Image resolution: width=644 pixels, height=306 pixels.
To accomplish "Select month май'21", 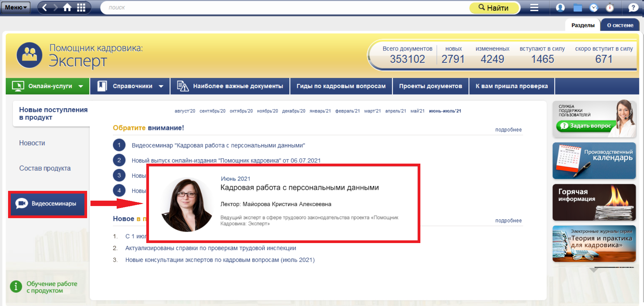I will pos(417,111).
